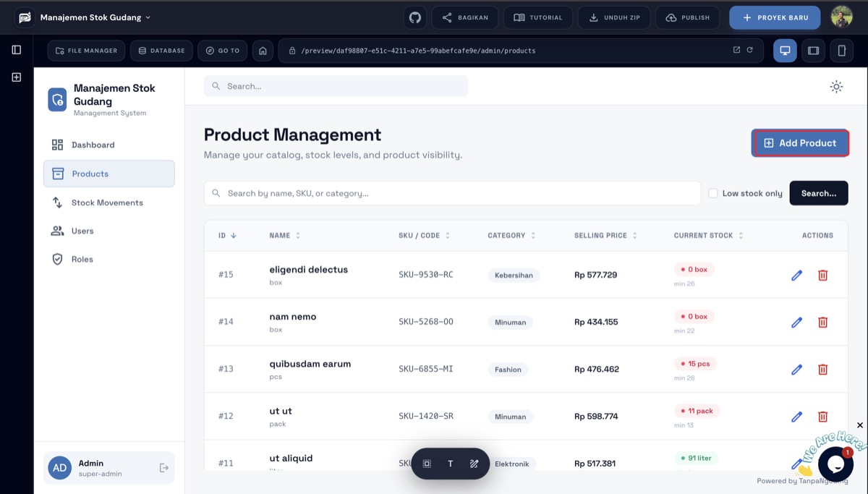
Task: Click the AD admin avatar
Action: [59, 468]
